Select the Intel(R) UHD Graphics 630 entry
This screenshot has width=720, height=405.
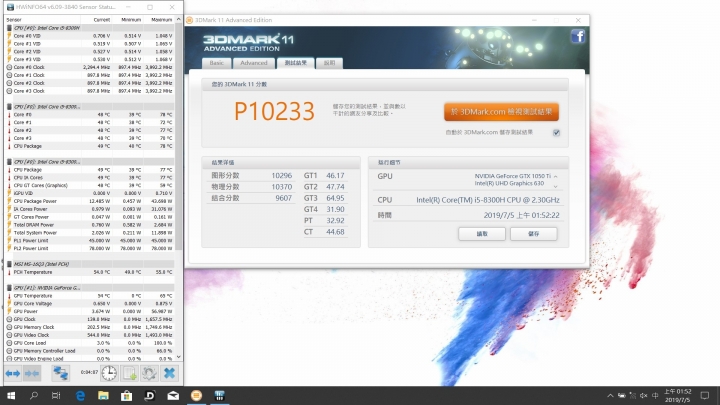coord(509,183)
